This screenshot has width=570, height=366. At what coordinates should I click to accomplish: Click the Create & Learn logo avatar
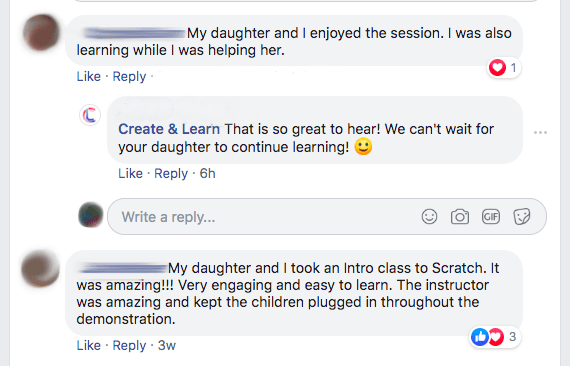click(90, 115)
